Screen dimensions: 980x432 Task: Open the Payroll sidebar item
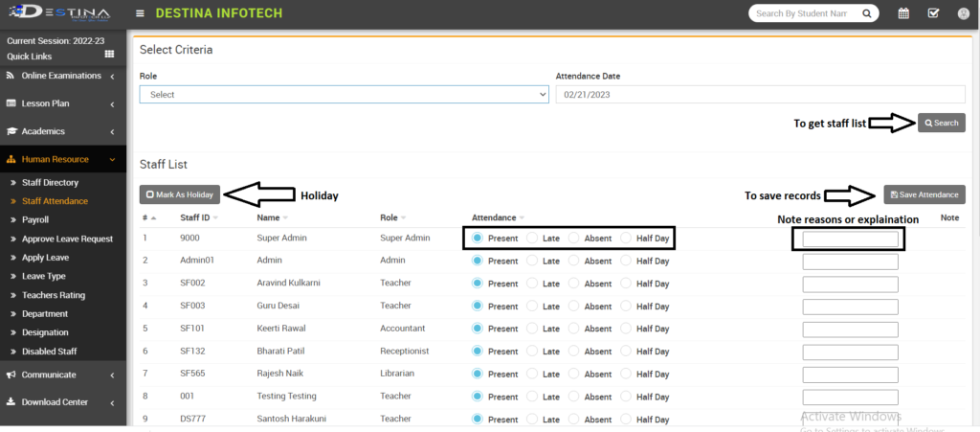click(x=35, y=219)
